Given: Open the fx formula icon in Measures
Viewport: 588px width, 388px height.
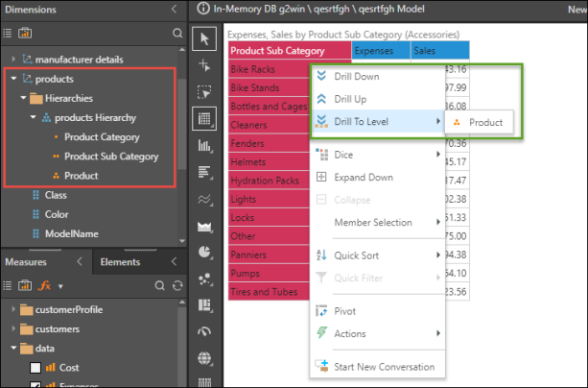Looking at the screenshot, I should point(44,285).
